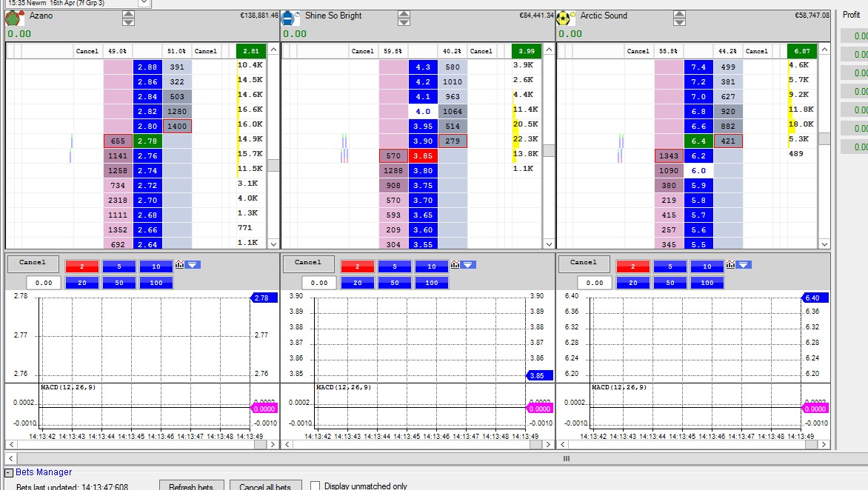Screen dimensions: 868x490
Task: Open the chart icon in Azano's stake panel
Action: tap(180, 265)
